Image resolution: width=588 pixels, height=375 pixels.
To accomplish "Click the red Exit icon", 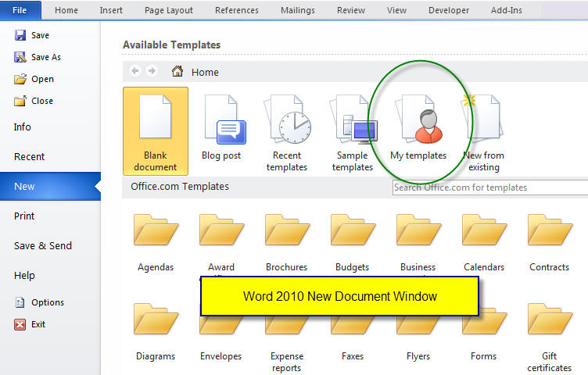I will point(20,324).
